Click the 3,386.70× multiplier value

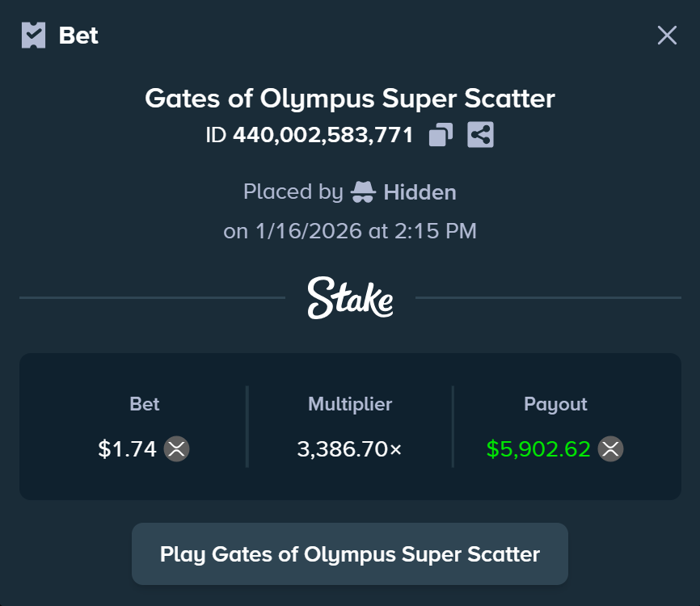coord(349,449)
